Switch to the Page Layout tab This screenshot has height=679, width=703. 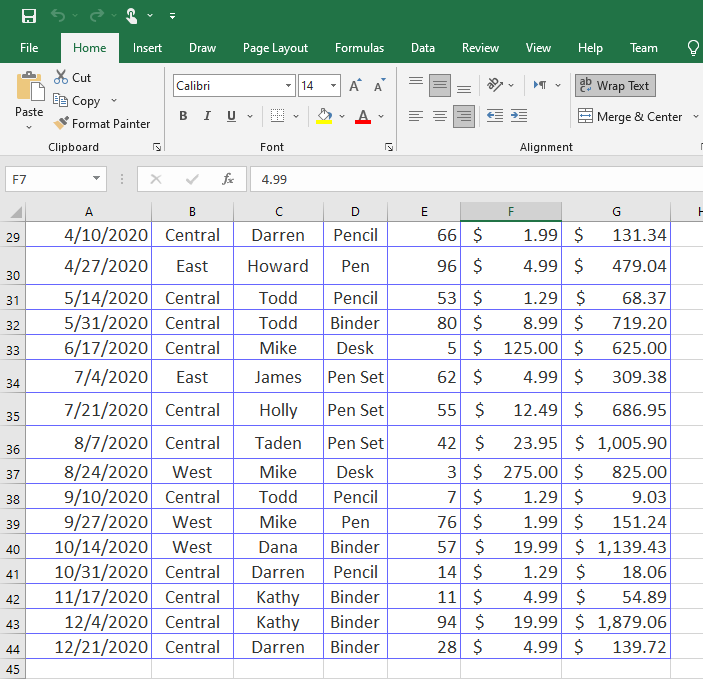[x=275, y=48]
